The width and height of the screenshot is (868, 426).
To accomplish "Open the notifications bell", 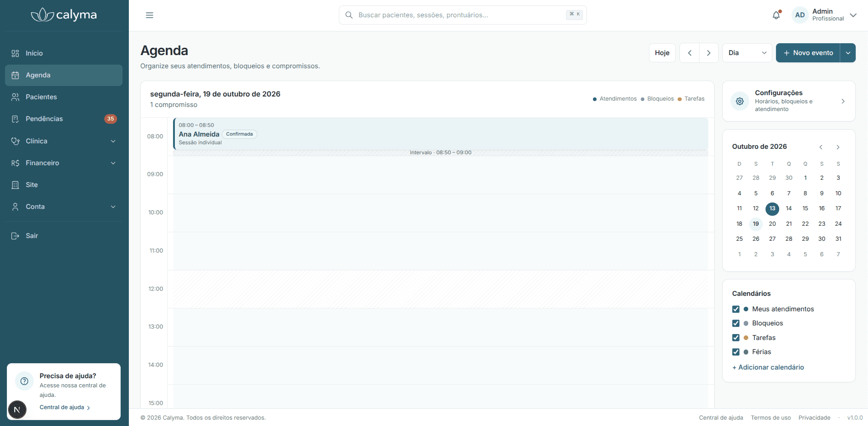I will [776, 15].
